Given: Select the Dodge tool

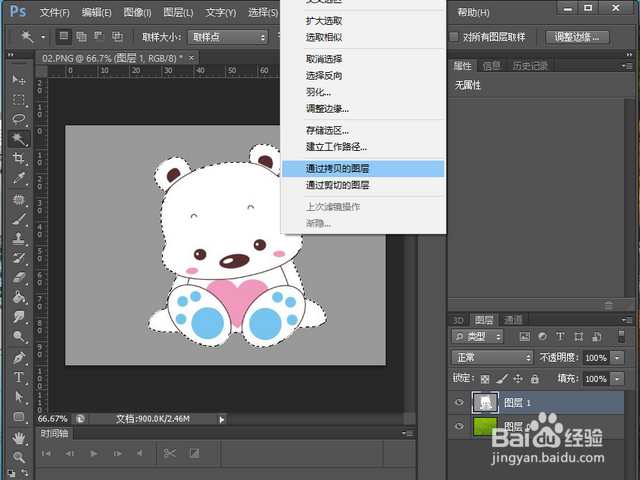Looking at the screenshot, I should click(19, 336).
